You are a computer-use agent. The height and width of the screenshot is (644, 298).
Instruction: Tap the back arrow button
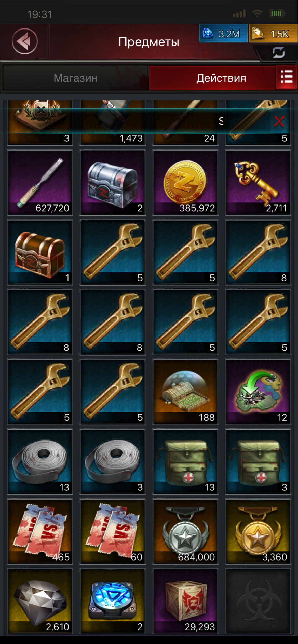[25, 41]
